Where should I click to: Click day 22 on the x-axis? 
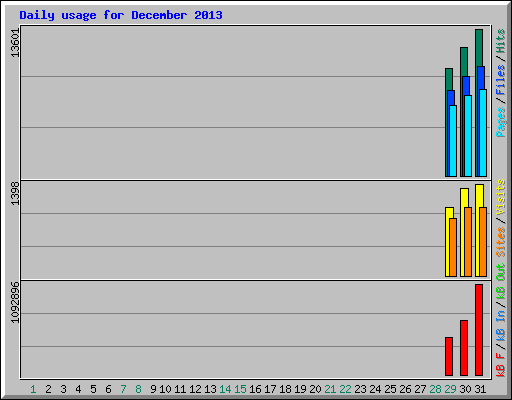(345, 389)
